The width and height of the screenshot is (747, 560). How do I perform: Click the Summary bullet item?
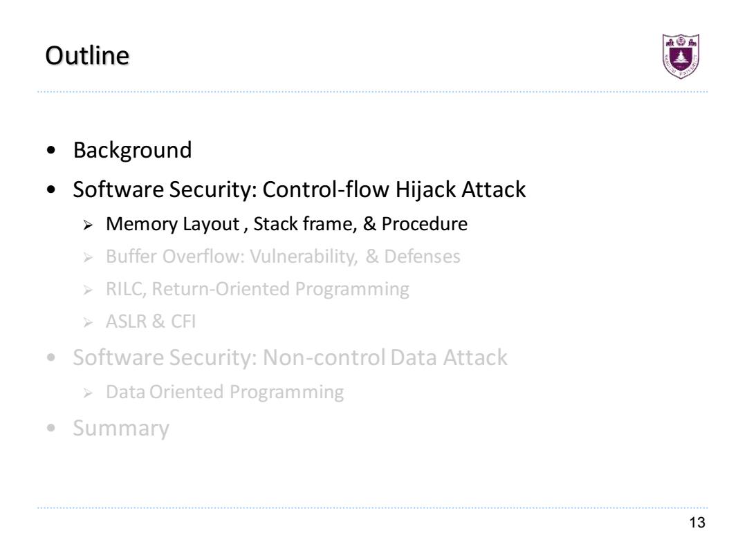(x=121, y=428)
